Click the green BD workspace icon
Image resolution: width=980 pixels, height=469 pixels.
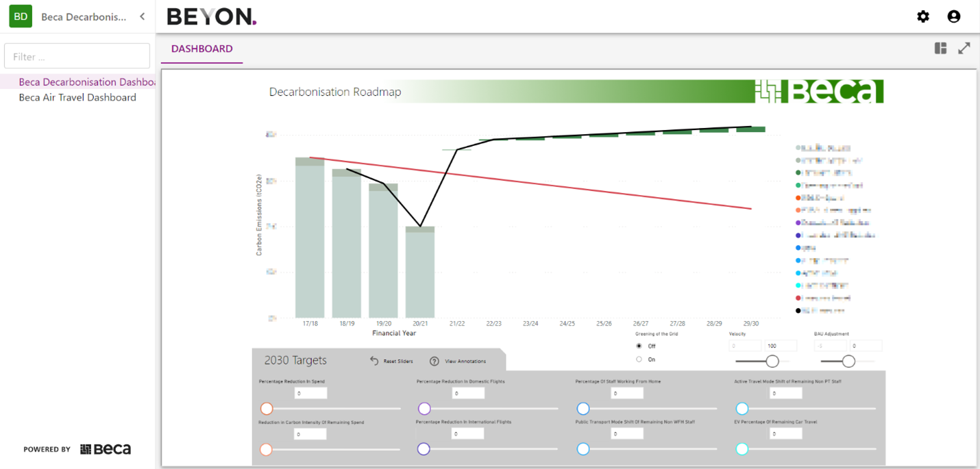coord(20,15)
